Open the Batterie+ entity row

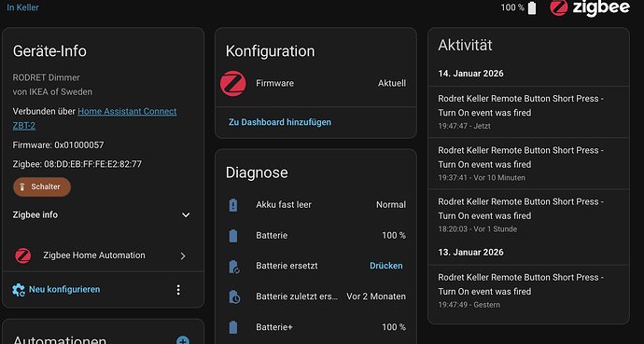[315, 327]
